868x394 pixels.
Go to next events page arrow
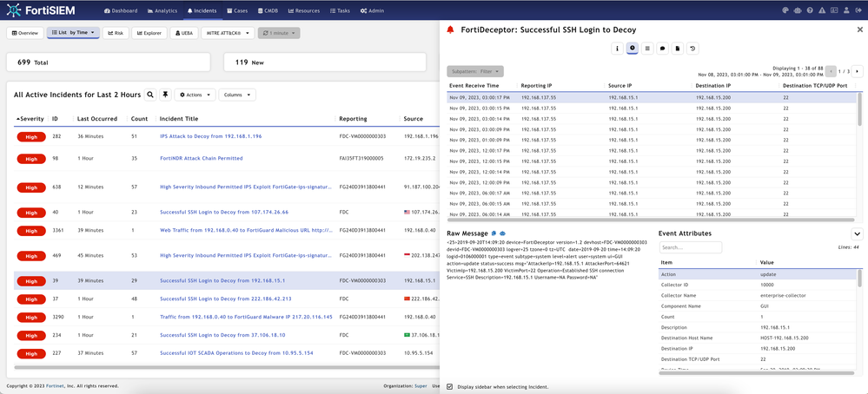click(858, 71)
